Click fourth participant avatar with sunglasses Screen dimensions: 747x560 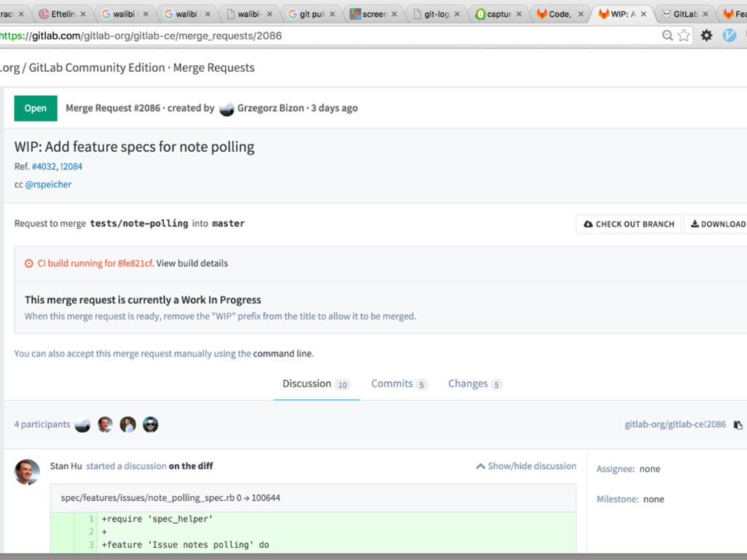point(150,424)
